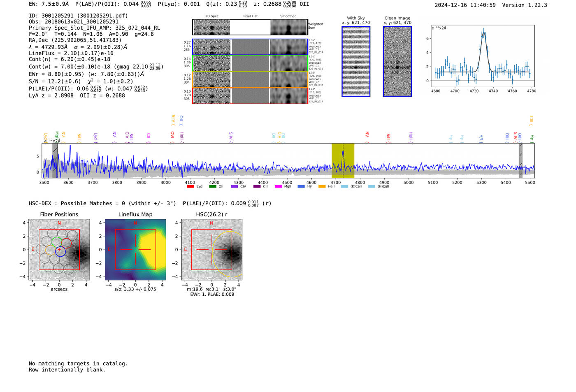
Task: Click the 'EW: 7.5±0.9Å' header value
Action: tap(49, 4)
